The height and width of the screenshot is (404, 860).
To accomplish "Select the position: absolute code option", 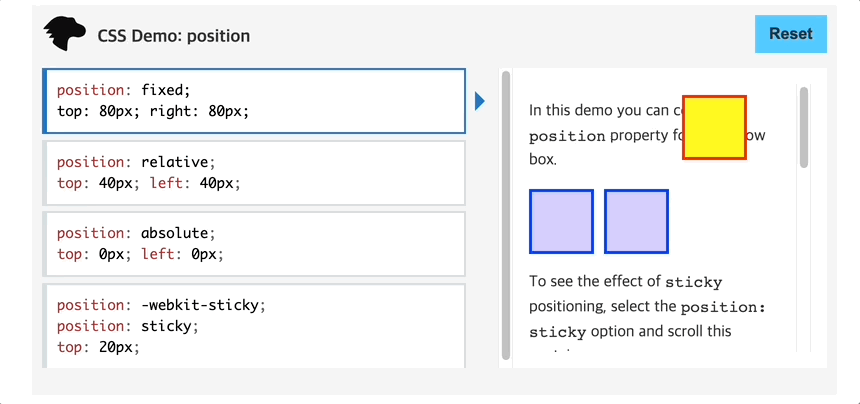I will [x=254, y=244].
